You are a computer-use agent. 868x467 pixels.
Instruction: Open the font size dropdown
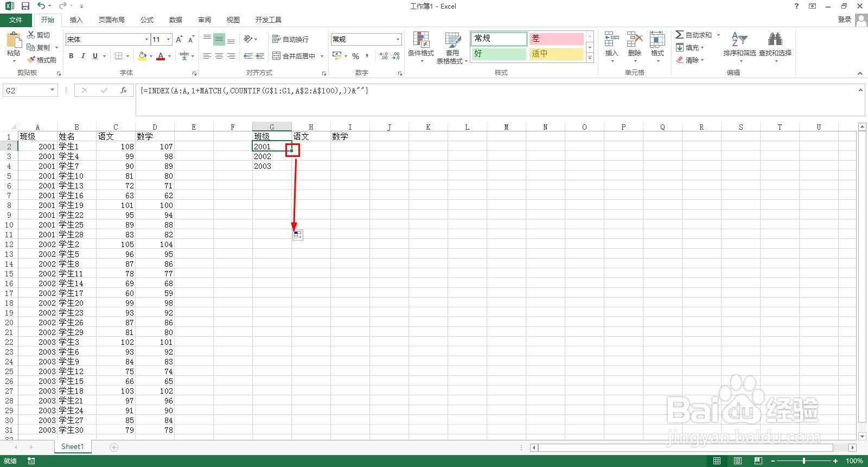169,39
